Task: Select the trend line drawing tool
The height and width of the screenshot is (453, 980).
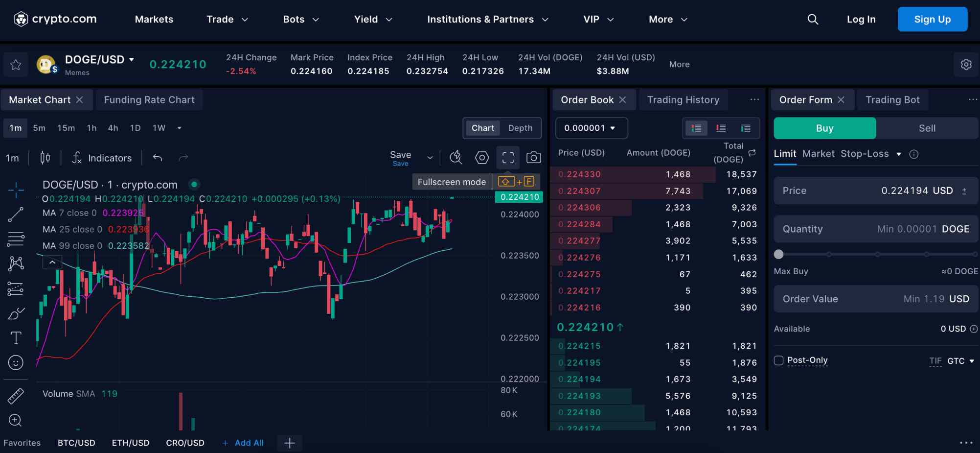Action: pos(16,215)
